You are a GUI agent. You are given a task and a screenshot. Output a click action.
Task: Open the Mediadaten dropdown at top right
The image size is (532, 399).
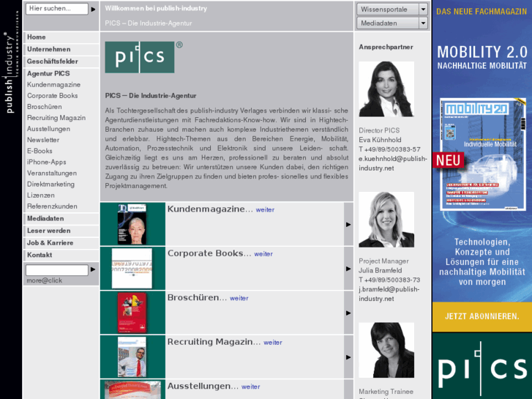[392, 23]
